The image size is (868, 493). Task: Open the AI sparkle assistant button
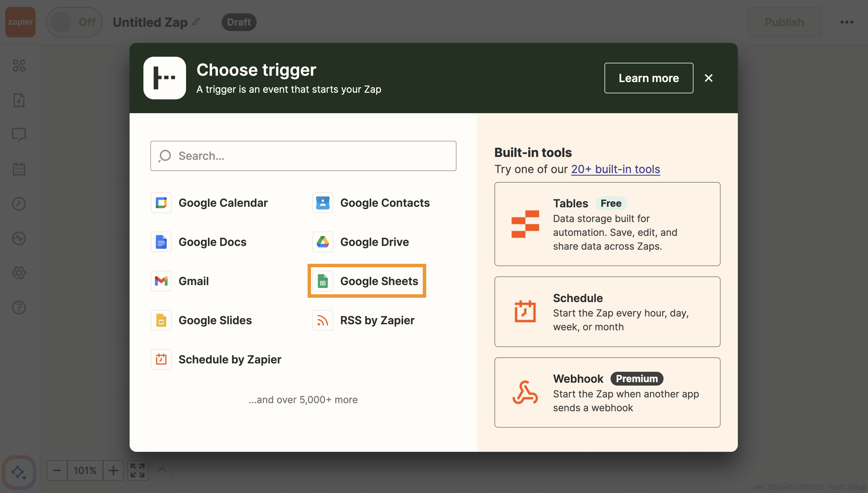point(19,472)
